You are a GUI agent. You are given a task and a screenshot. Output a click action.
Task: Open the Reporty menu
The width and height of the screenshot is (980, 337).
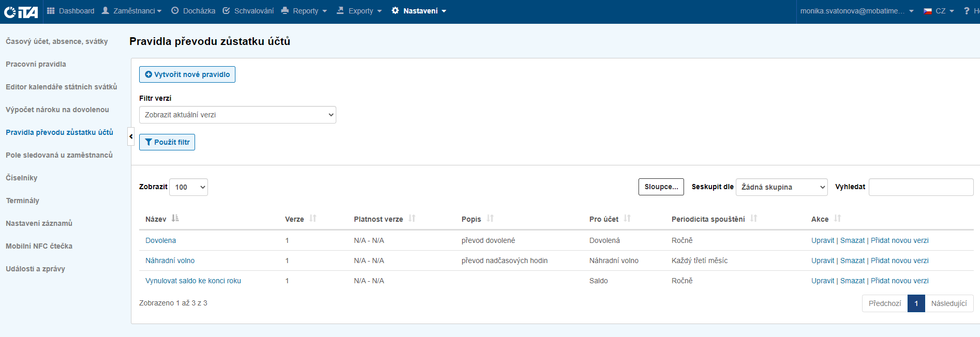click(304, 11)
